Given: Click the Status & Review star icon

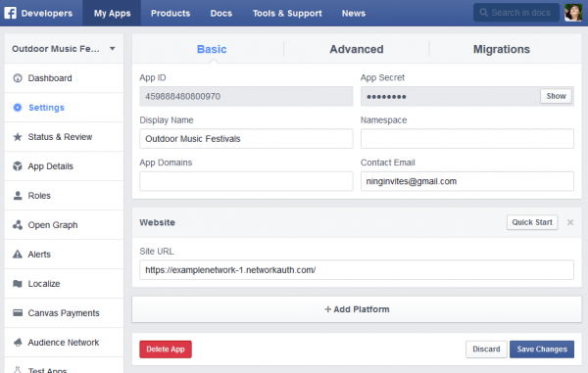Looking at the screenshot, I should coord(18,137).
